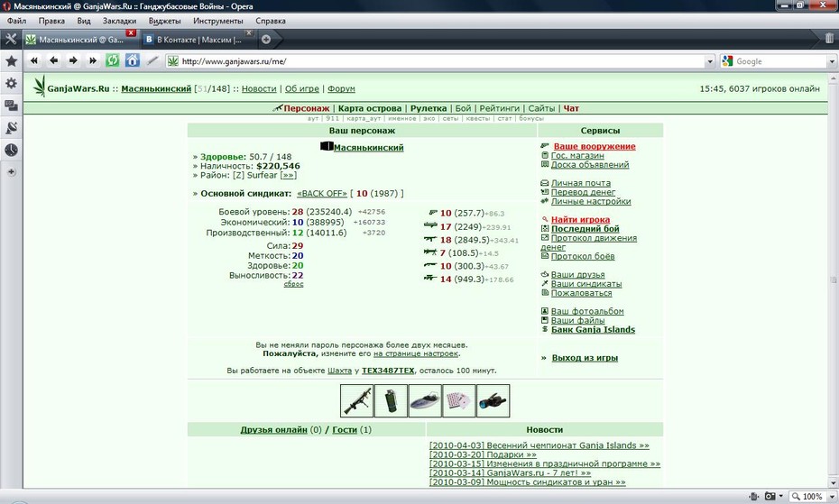Viewport: 839px width, 504px height.
Task: Select the grenade inventory item
Action: [391, 400]
